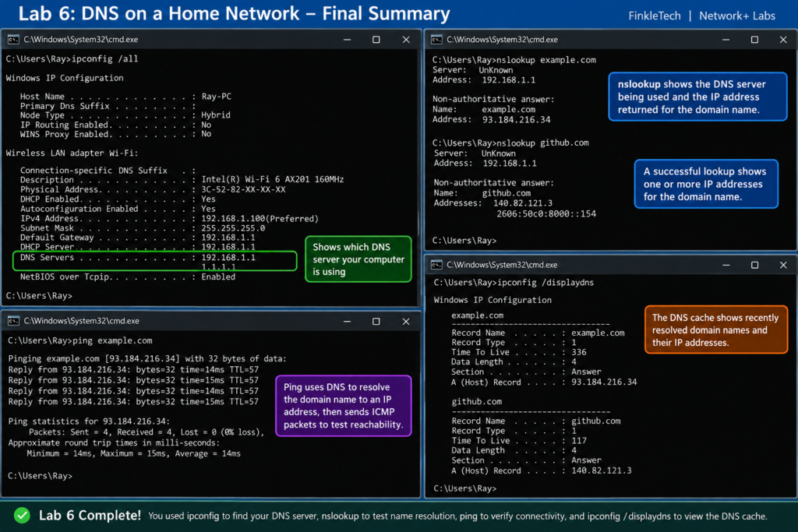Click the 'ipconfig /all' command line
Viewport: 798px width, 532px height.
pos(72,59)
